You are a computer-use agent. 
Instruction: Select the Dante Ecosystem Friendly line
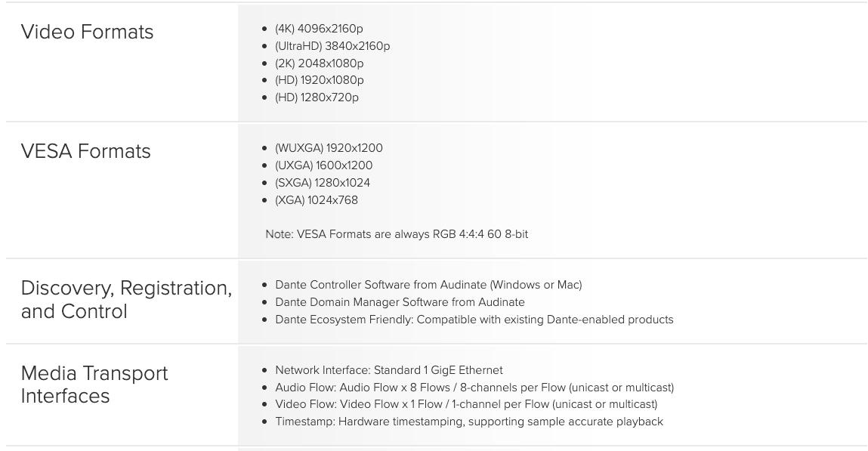[474, 320]
